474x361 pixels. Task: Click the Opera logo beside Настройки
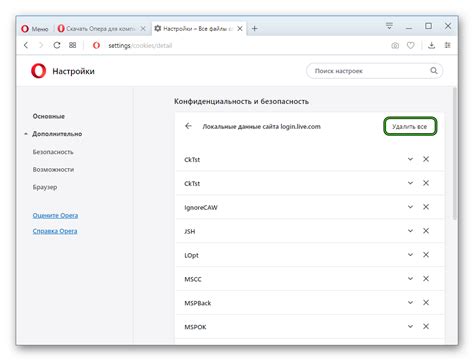coord(38,71)
